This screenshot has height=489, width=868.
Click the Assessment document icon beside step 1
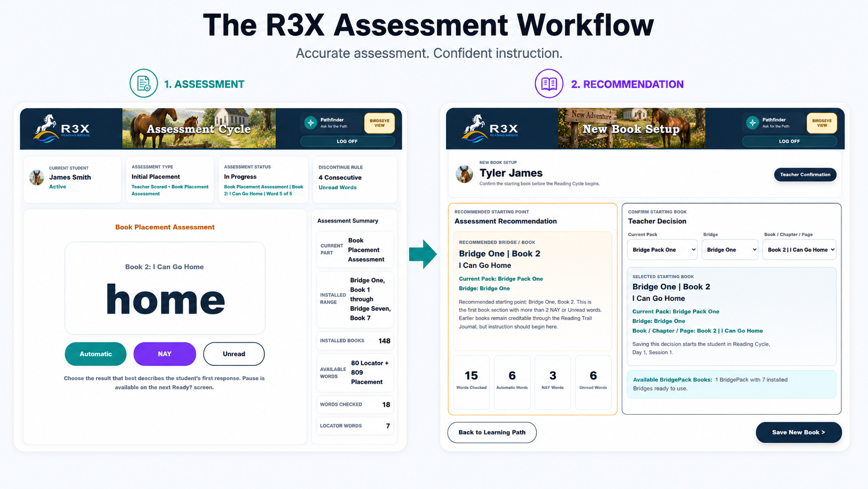click(x=144, y=83)
